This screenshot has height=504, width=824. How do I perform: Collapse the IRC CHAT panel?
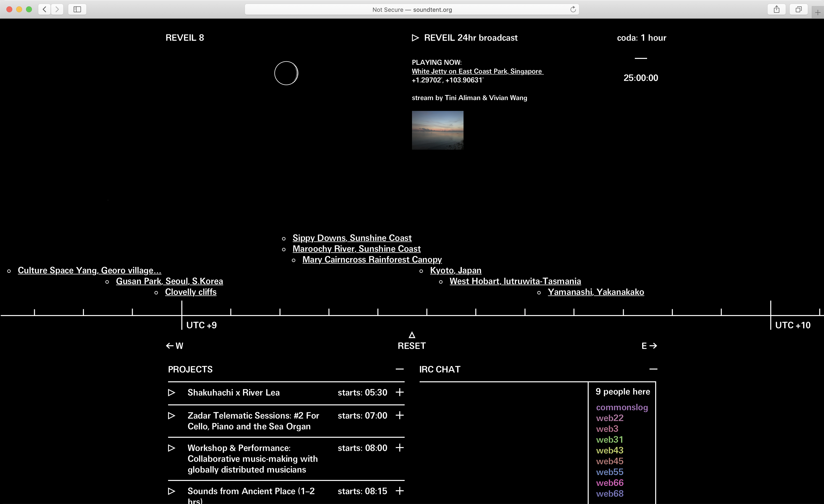(x=653, y=369)
